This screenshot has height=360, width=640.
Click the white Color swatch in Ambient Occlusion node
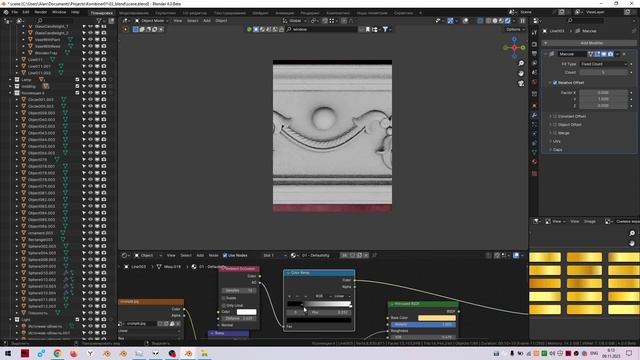tap(247, 312)
